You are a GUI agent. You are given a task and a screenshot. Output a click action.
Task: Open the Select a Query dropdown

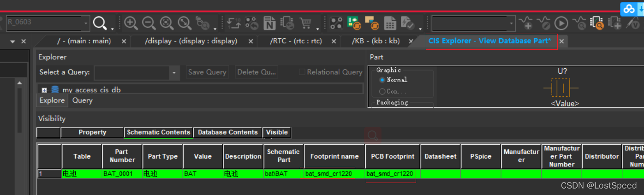click(x=174, y=72)
